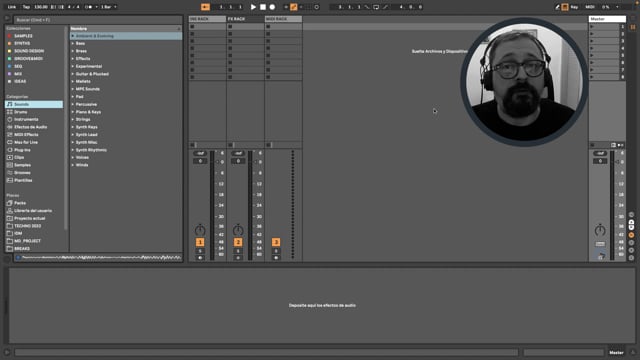Click the Play button in transport

tap(253, 7)
